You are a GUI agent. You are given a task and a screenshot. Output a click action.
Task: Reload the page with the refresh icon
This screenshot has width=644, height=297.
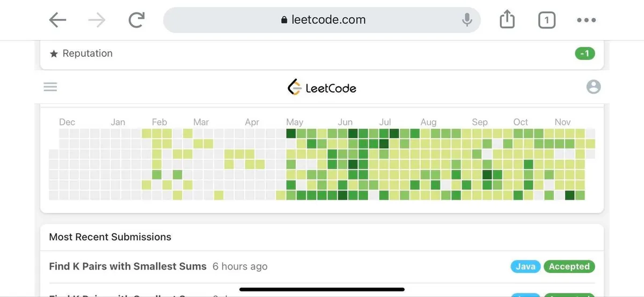click(x=137, y=20)
